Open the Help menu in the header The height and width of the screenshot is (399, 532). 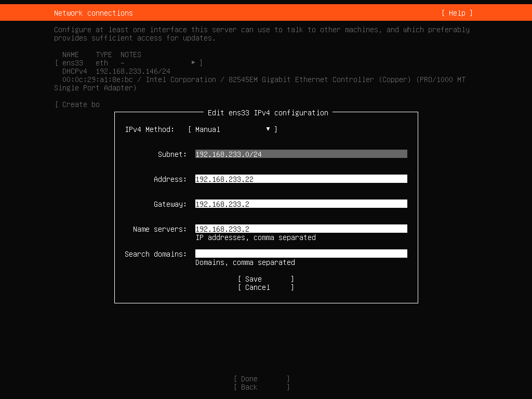[x=457, y=13]
